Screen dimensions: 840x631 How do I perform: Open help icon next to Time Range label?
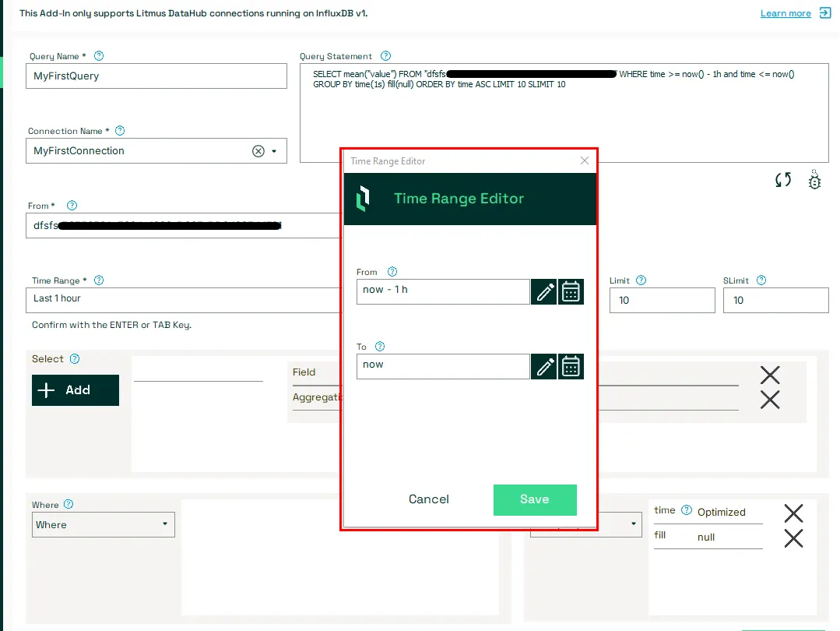coord(99,280)
